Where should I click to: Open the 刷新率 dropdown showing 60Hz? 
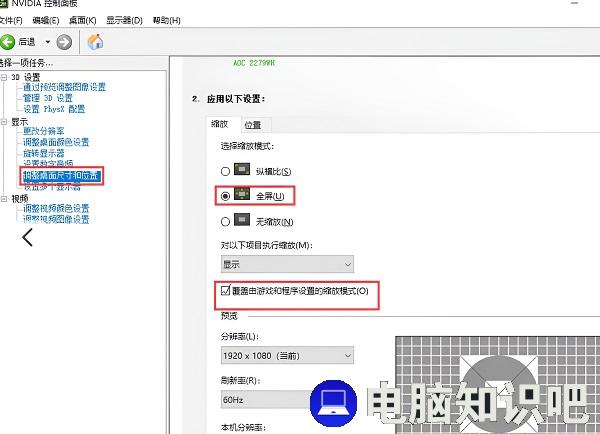pyautogui.click(x=268, y=400)
